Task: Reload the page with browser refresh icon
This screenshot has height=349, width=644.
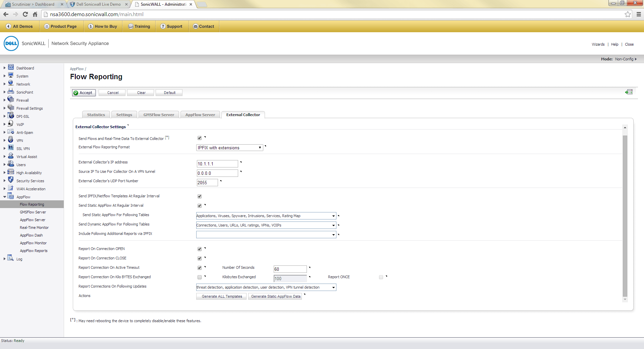Action: point(25,14)
